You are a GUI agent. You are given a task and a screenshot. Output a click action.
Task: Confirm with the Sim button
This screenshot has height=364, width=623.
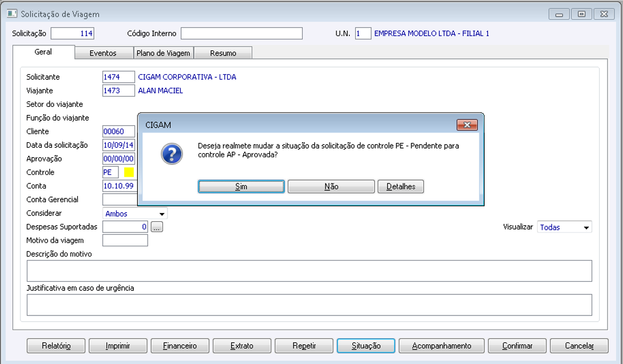pyautogui.click(x=241, y=186)
